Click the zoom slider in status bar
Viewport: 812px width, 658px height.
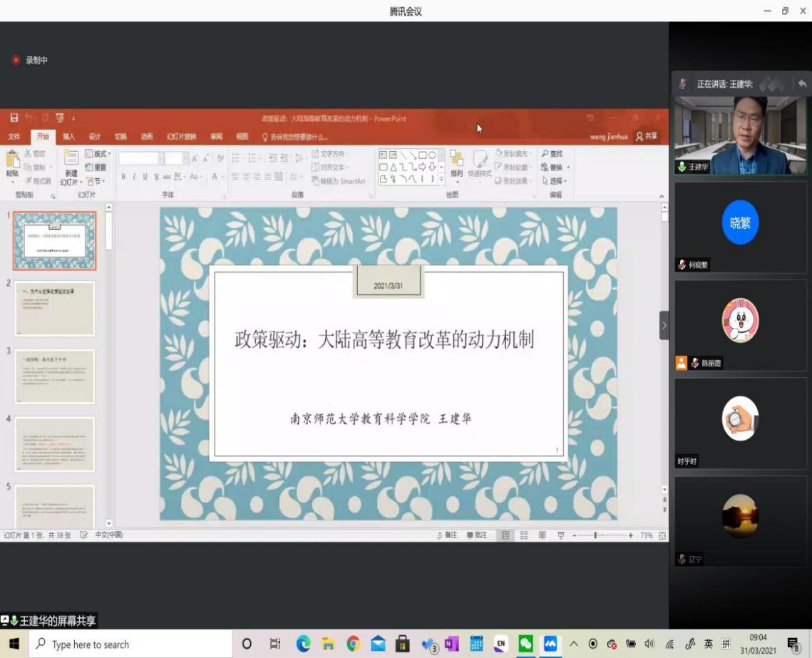tap(595, 535)
